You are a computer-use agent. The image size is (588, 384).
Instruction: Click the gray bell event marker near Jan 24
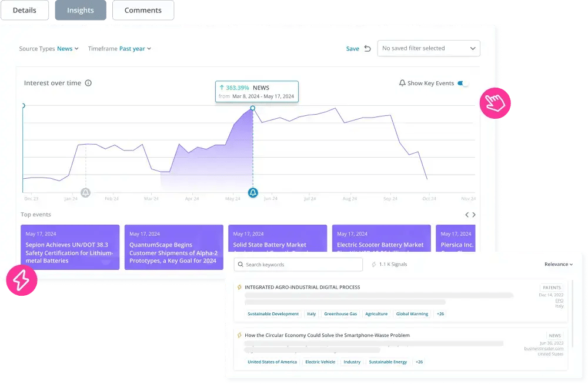85,192
